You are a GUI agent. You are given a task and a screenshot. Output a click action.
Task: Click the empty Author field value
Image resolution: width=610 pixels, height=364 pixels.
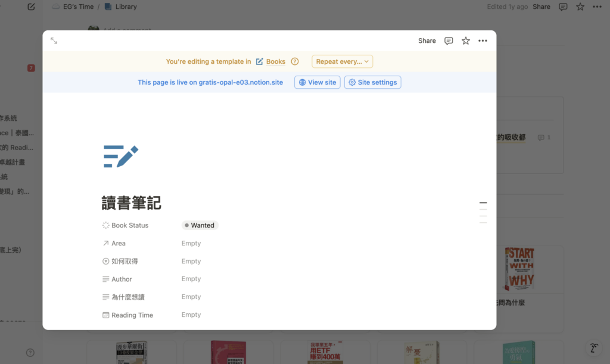tap(191, 279)
